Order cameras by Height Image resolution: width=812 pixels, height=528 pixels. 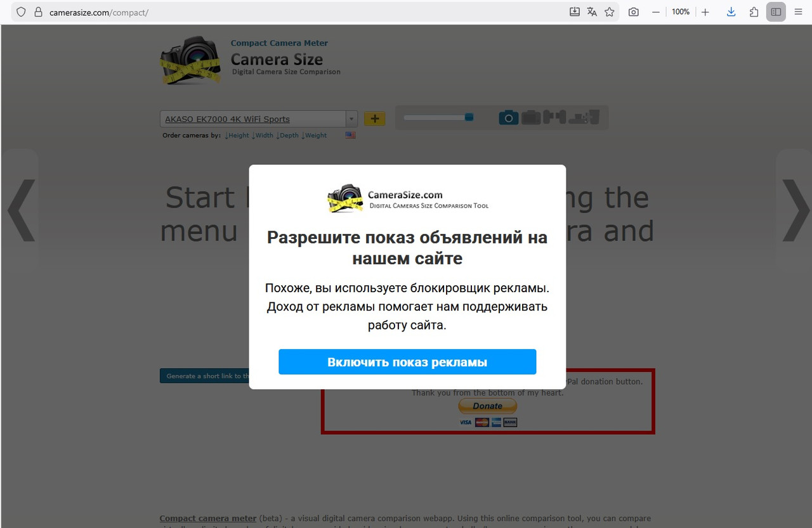237,135
